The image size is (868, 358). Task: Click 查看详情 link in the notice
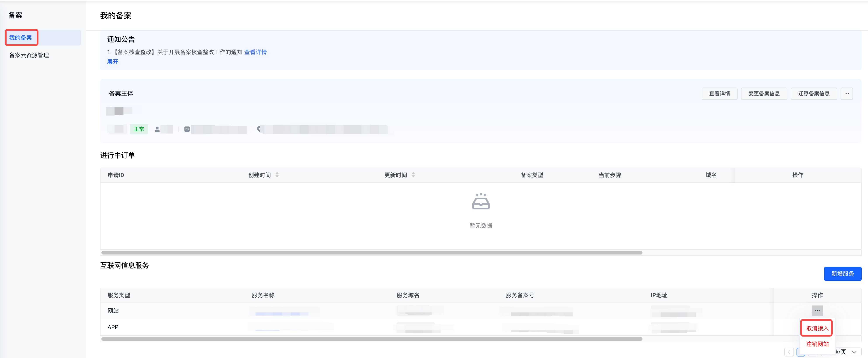coord(255,52)
